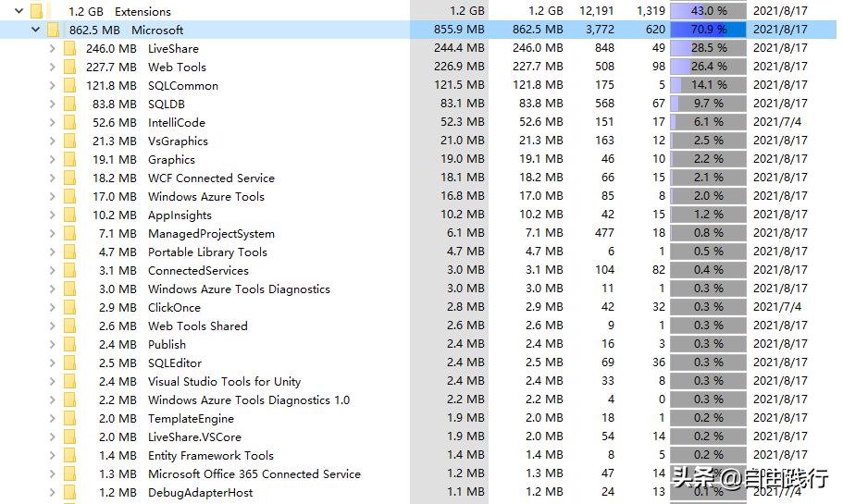Select the Windows Azure Tools folder name

206,197
